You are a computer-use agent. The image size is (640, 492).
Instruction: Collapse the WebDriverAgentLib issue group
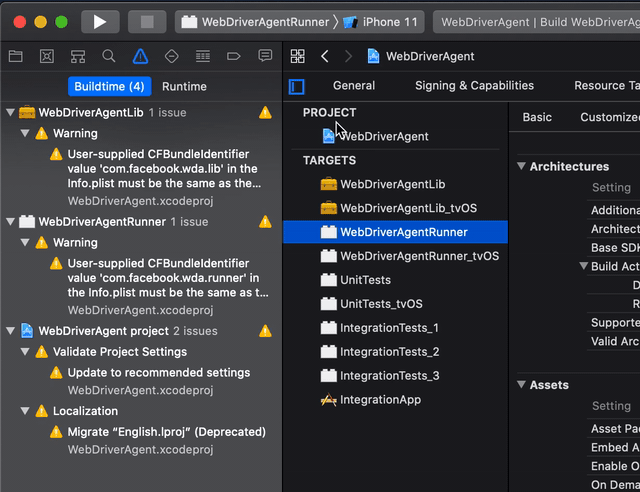coord(11,112)
